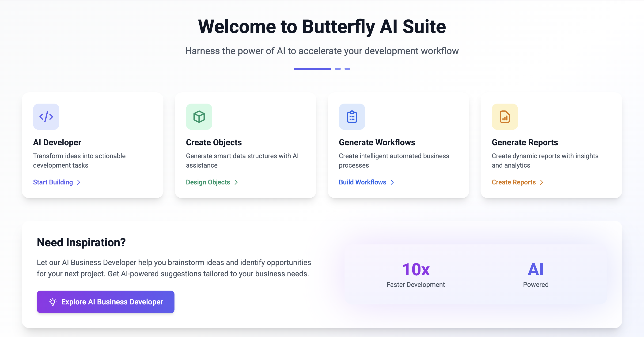Open the Build Workflows link

point(367,182)
